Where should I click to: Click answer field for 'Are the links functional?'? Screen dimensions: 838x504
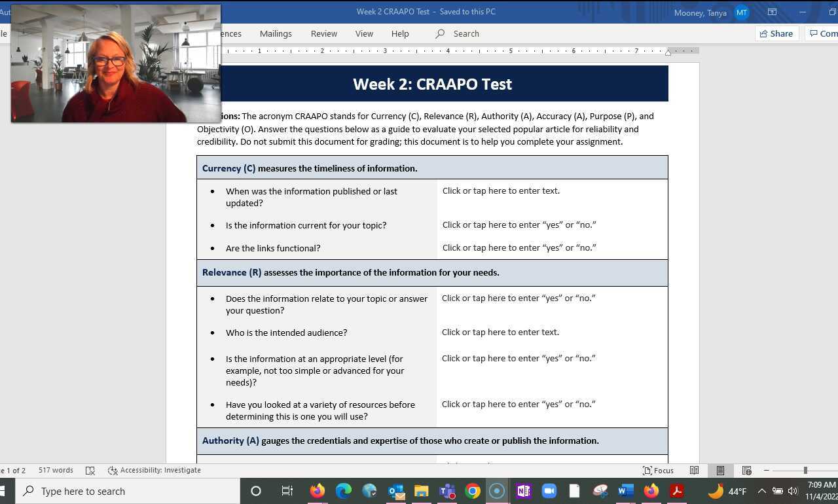pyautogui.click(x=519, y=247)
